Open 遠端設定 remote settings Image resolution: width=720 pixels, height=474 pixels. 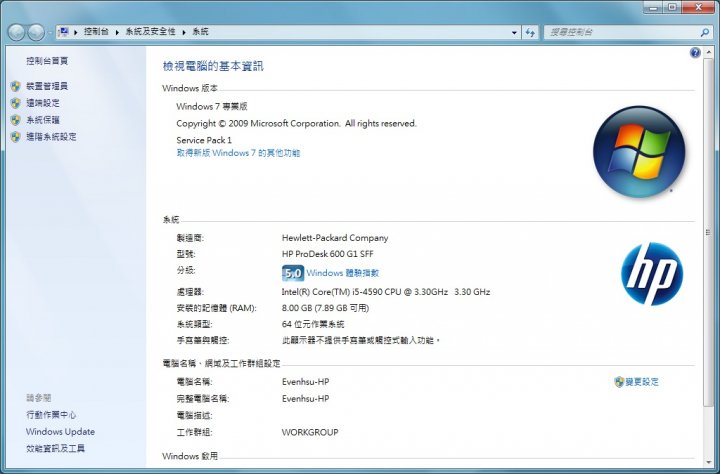43,103
